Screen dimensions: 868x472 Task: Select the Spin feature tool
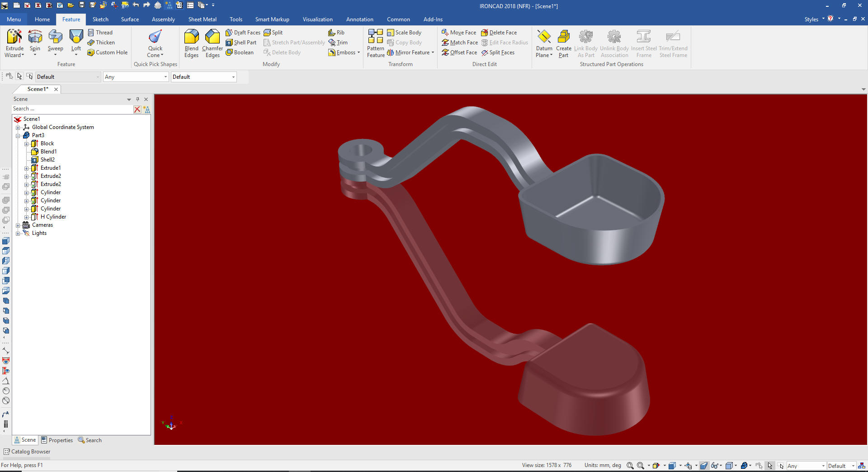pyautogui.click(x=35, y=37)
